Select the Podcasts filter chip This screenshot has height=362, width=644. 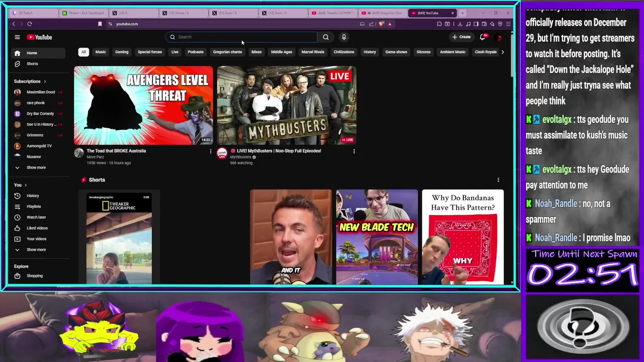[196, 52]
